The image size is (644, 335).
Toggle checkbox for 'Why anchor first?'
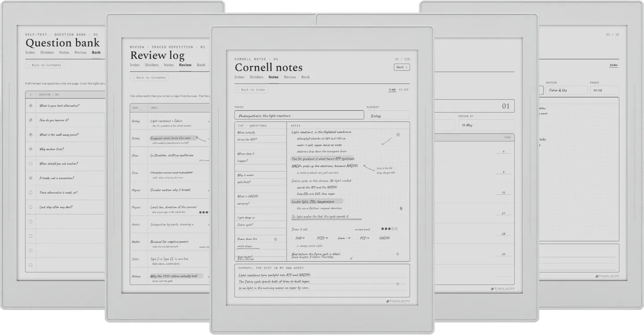click(x=30, y=149)
